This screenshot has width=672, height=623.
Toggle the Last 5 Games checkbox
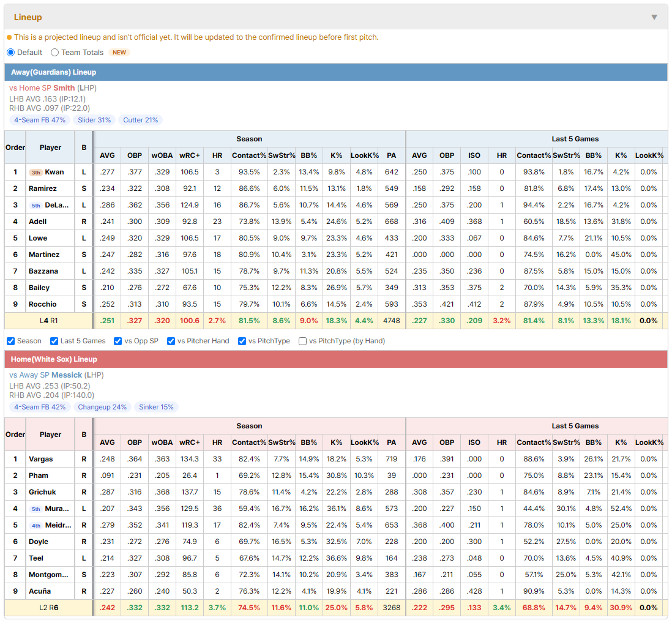pos(54,341)
